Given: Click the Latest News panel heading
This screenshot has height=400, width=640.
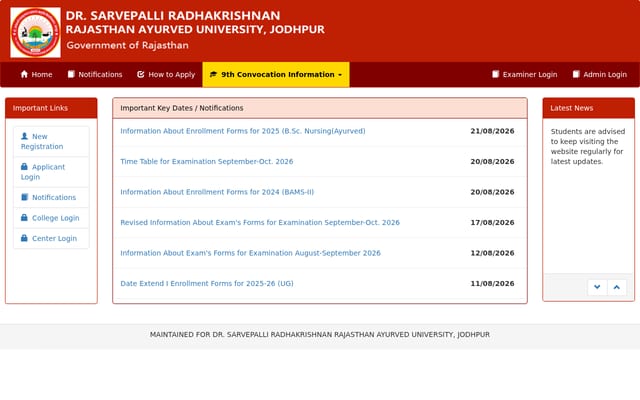Looking at the screenshot, I should tap(589, 108).
